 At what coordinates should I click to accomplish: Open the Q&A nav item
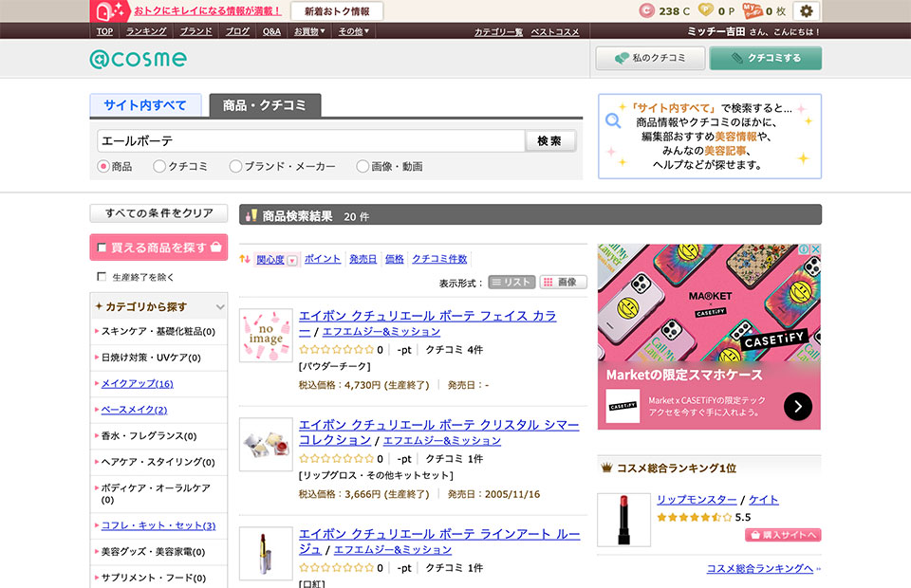[271, 31]
